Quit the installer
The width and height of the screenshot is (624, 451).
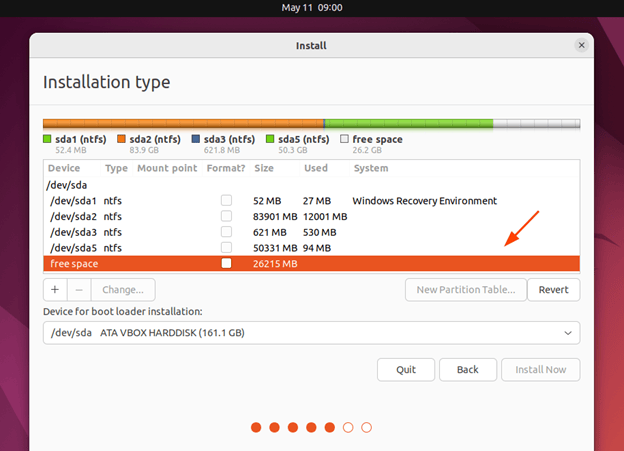click(406, 369)
